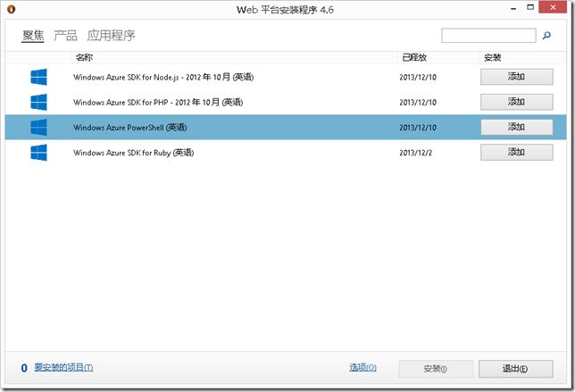Open the 应用程序 tab
The image size is (575, 392).
click(111, 36)
